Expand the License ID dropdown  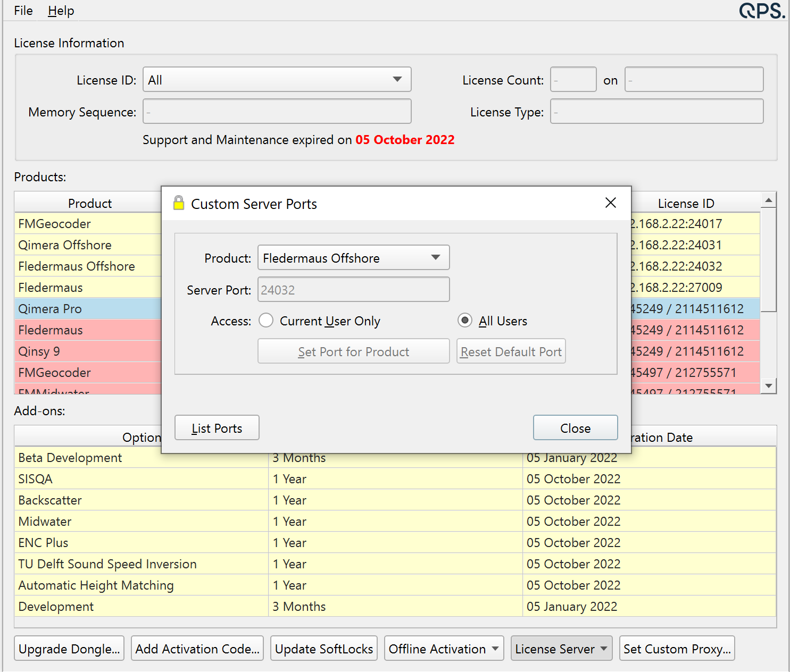[277, 80]
